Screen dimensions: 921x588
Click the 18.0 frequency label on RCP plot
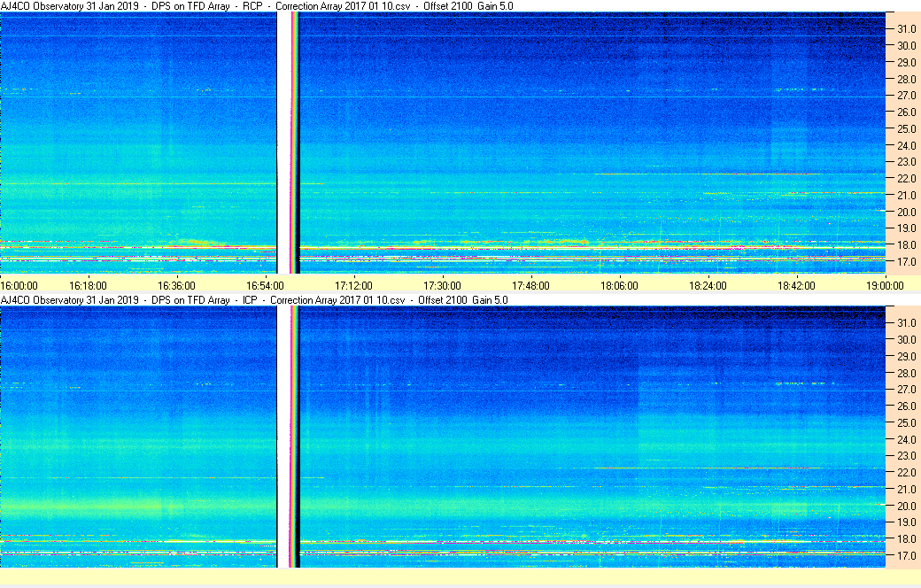906,245
